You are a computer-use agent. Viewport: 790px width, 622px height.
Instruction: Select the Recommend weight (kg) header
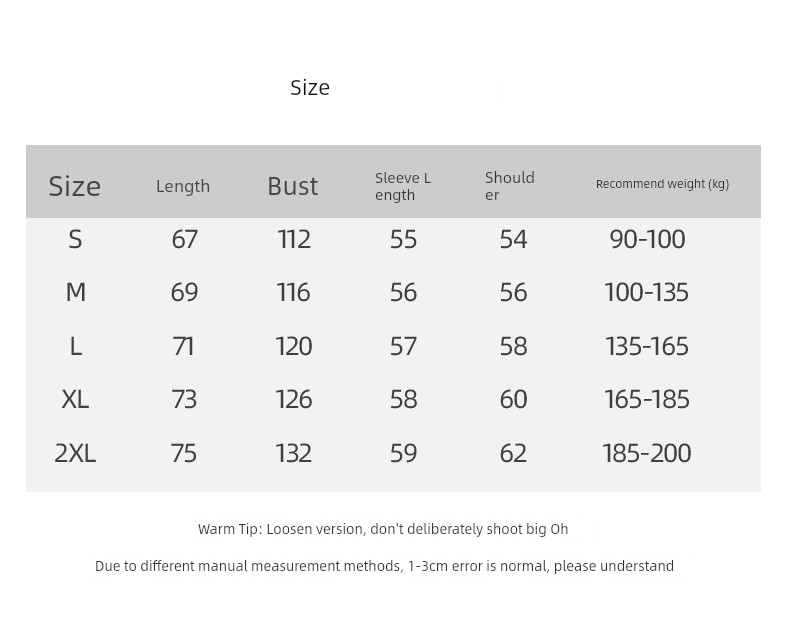pos(662,184)
